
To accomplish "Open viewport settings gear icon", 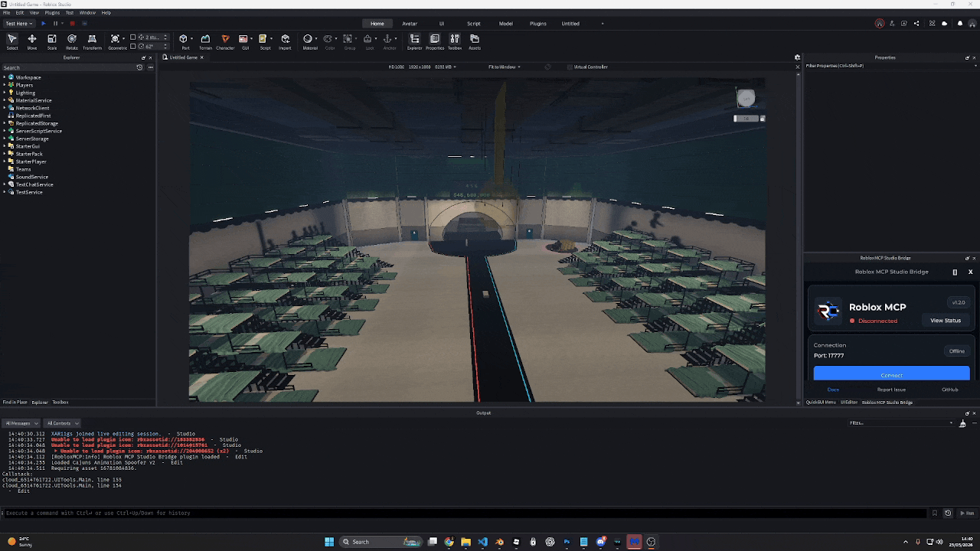I will coord(797,57).
